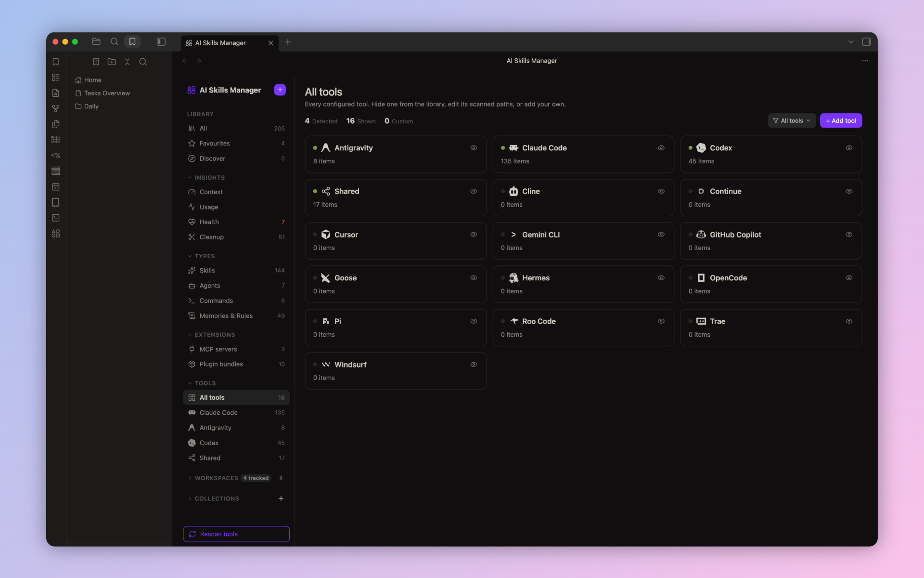Open the file explorer folder icon
Viewport: 924px width, 578px height.
96,42
